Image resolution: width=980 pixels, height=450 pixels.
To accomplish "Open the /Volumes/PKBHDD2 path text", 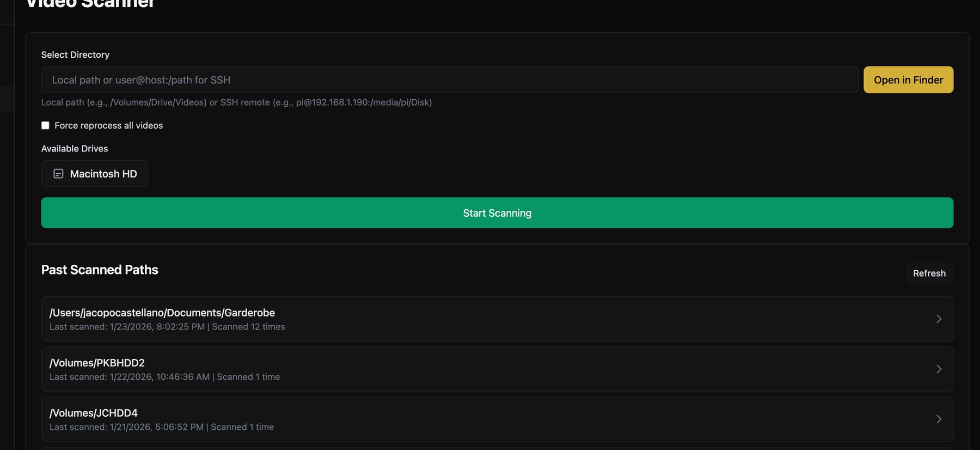I will point(97,363).
